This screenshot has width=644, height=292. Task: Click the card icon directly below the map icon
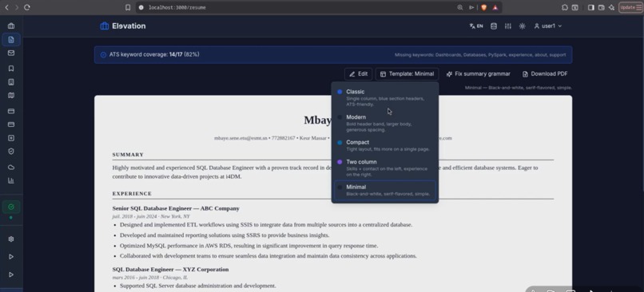click(x=11, y=111)
